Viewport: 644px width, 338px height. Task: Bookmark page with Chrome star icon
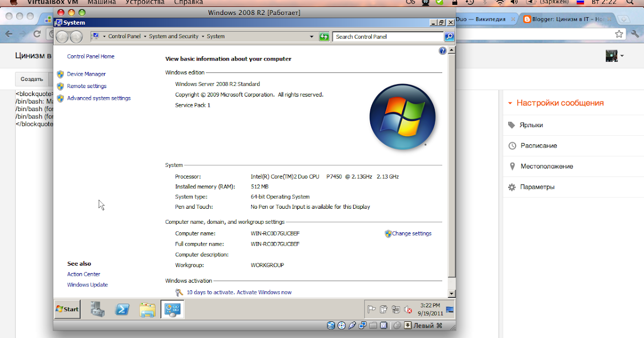tap(619, 34)
